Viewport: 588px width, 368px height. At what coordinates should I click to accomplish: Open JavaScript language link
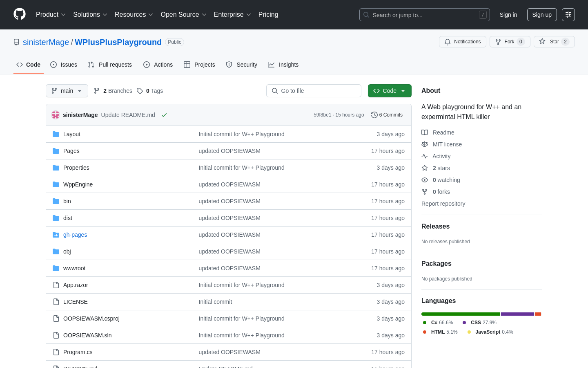(490, 332)
